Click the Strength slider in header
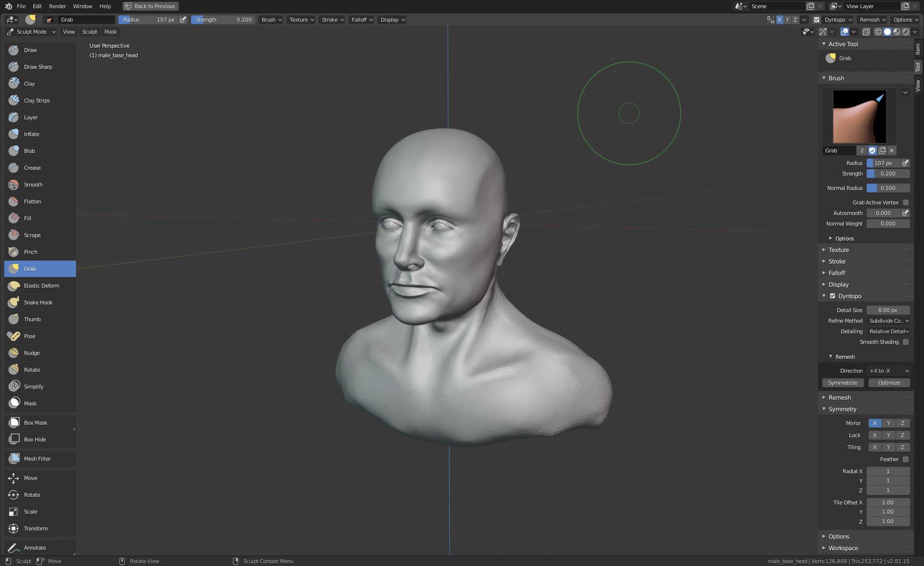This screenshot has width=924, height=566. (x=223, y=20)
